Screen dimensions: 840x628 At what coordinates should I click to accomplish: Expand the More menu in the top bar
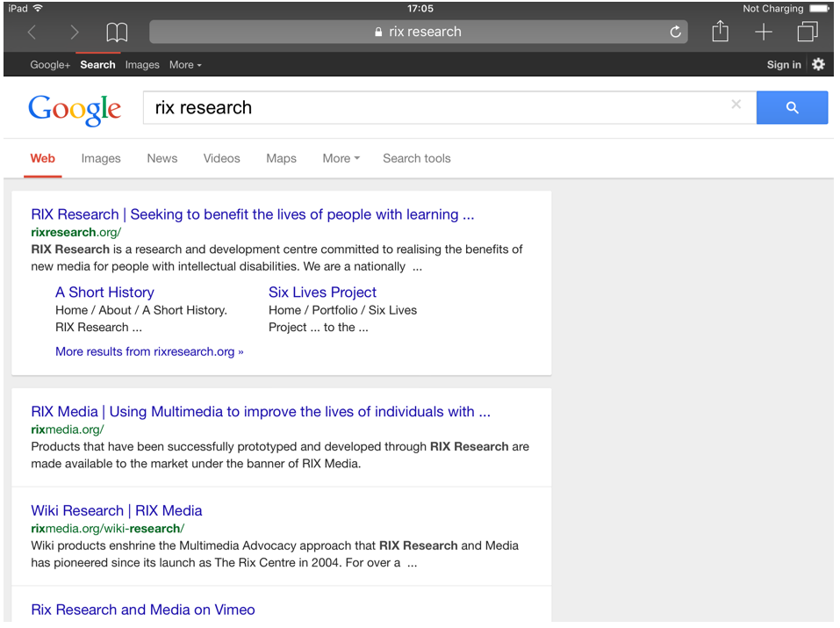pyautogui.click(x=185, y=65)
